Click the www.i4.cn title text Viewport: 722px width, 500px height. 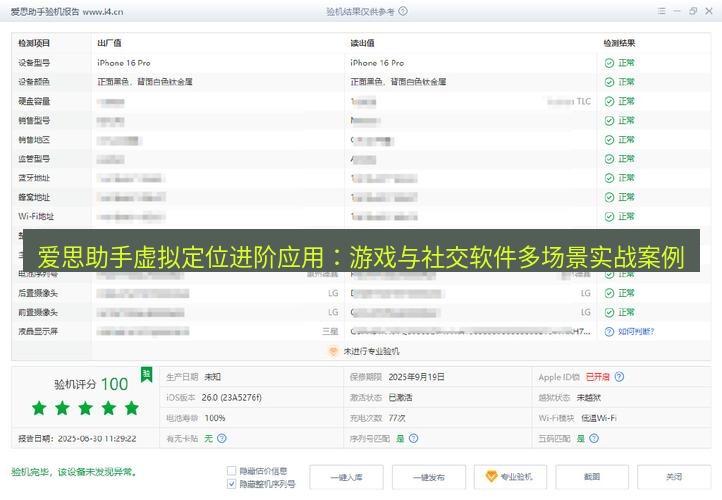point(103,12)
